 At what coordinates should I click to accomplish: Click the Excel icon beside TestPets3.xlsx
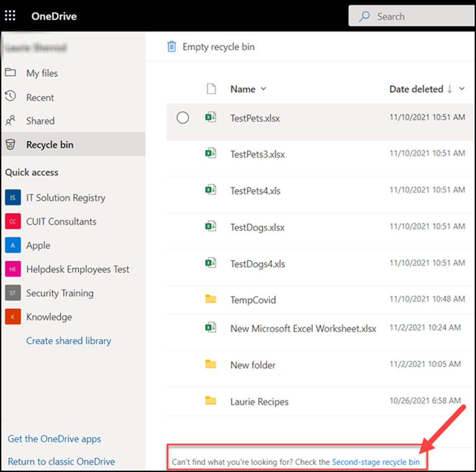point(210,154)
